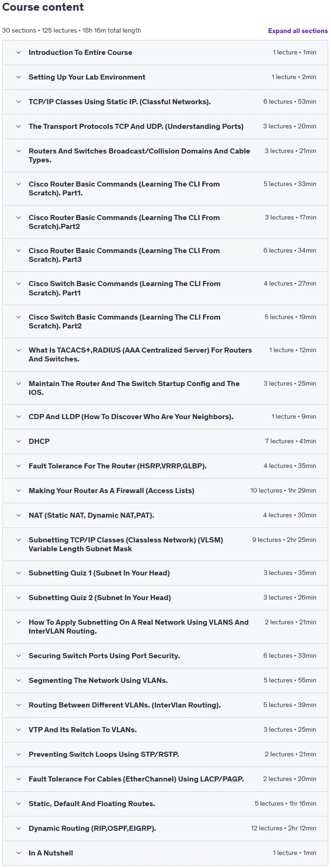Expand chevron for Subnetting Quiz 1

(19, 573)
